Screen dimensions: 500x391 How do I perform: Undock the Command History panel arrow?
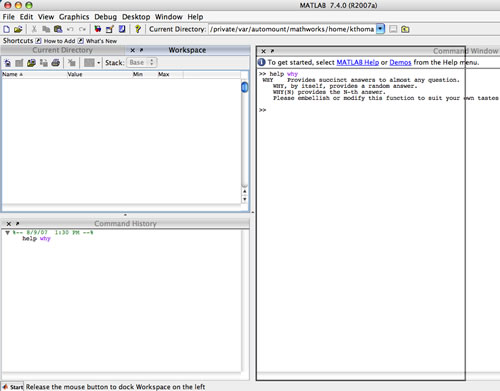(18, 224)
